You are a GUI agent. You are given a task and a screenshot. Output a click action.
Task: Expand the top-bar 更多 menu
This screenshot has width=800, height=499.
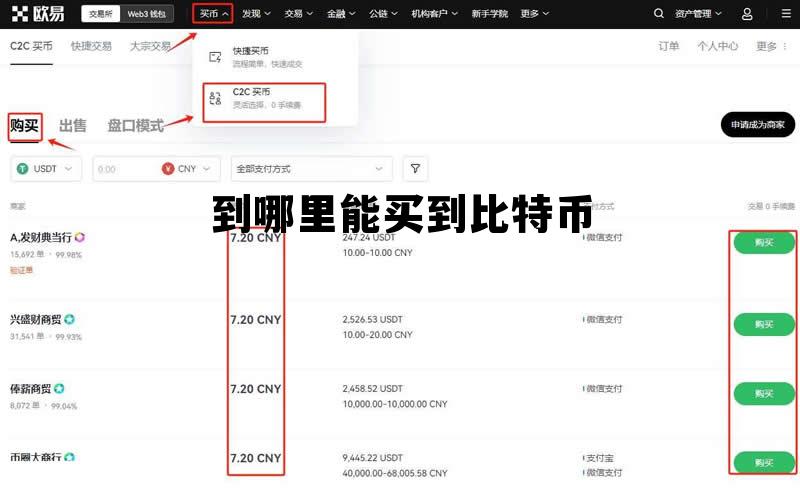(535, 14)
